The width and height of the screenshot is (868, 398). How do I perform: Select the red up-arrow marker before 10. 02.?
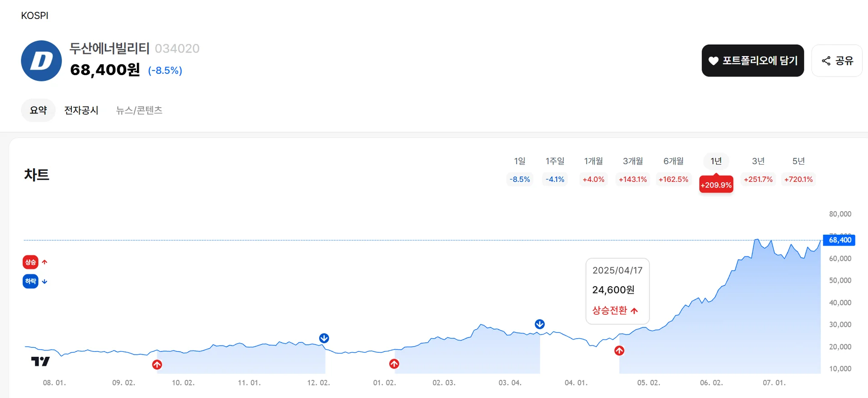point(157,365)
